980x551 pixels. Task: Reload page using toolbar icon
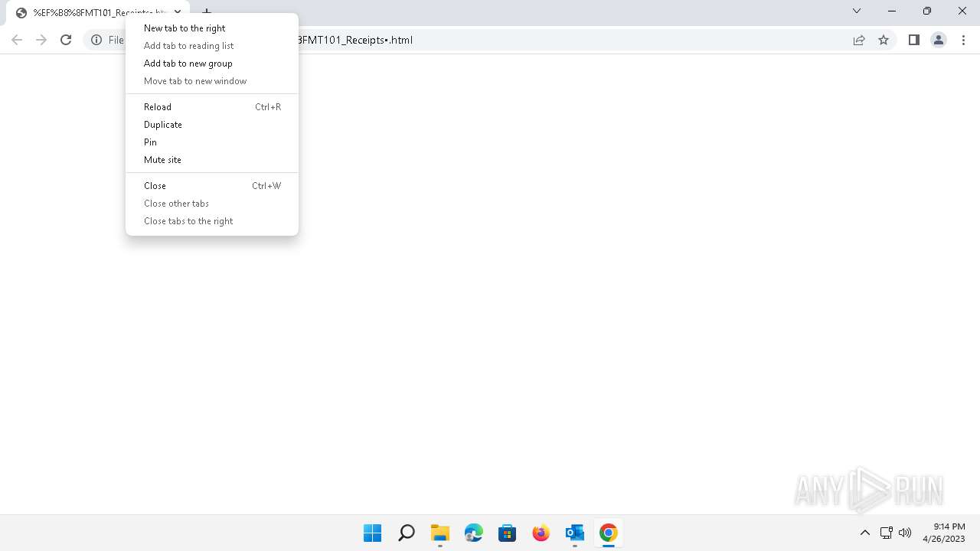(x=66, y=40)
